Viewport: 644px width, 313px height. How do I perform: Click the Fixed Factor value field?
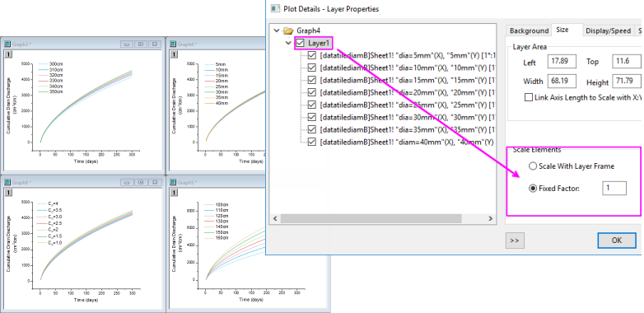click(614, 188)
